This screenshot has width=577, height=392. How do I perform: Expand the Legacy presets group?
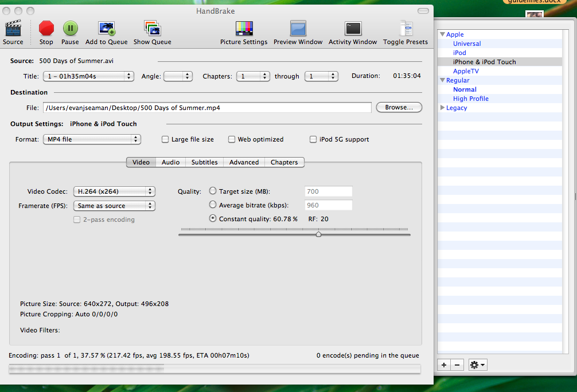(x=443, y=108)
